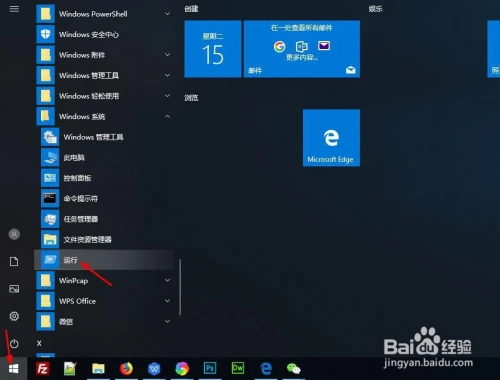Viewport: 500px width, 380px height.
Task: Open WeChat from the taskbar
Action: pyautogui.click(x=294, y=369)
